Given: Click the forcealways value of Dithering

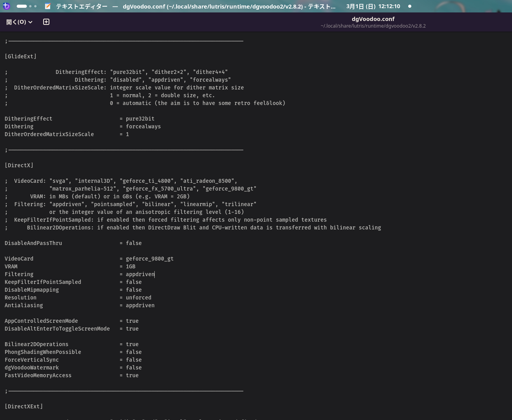Looking at the screenshot, I should pyautogui.click(x=143, y=126).
